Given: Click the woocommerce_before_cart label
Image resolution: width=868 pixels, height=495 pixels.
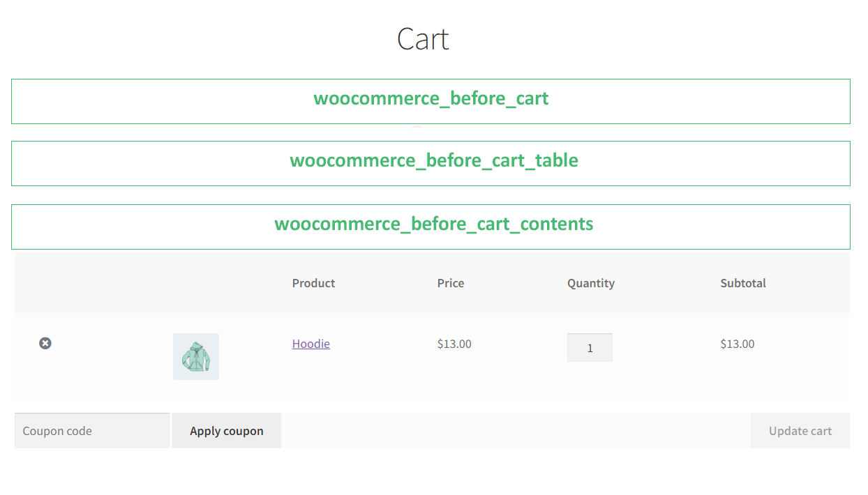Looking at the screenshot, I should [x=431, y=99].
